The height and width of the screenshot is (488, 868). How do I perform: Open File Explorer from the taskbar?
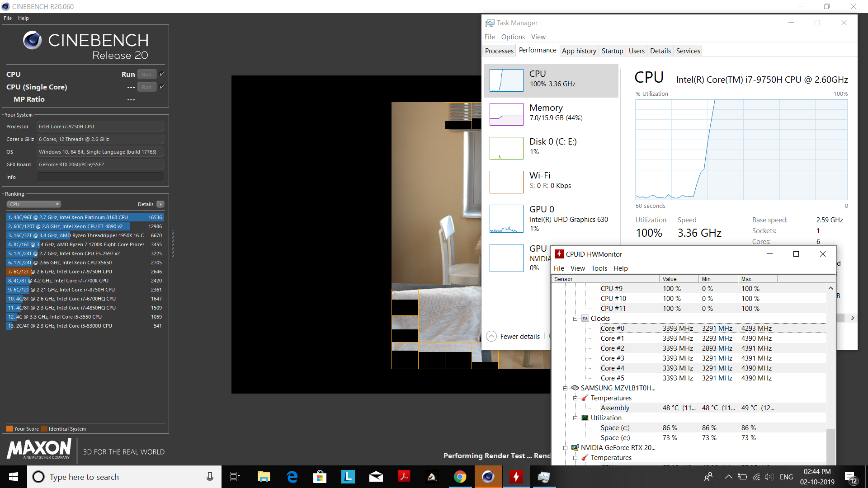264,477
